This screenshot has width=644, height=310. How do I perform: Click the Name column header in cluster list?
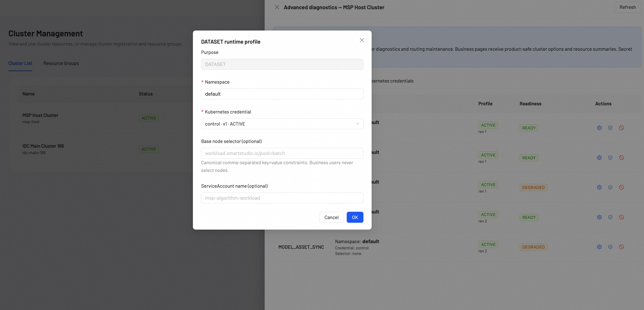coord(28,94)
